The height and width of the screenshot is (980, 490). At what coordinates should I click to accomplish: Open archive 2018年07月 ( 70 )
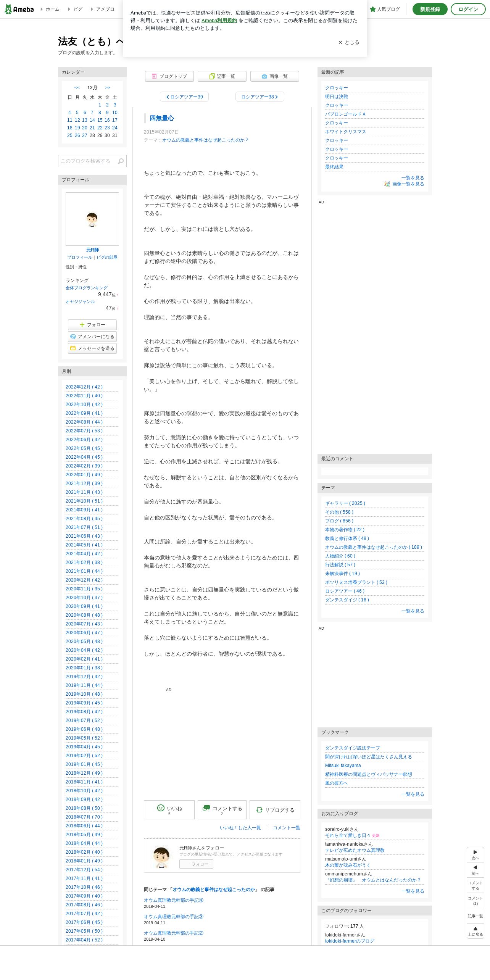pos(84,817)
